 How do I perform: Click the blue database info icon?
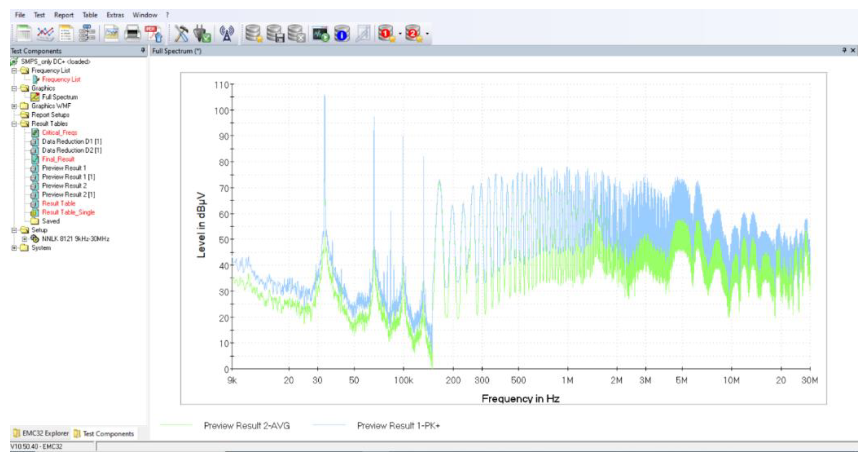[x=342, y=34]
